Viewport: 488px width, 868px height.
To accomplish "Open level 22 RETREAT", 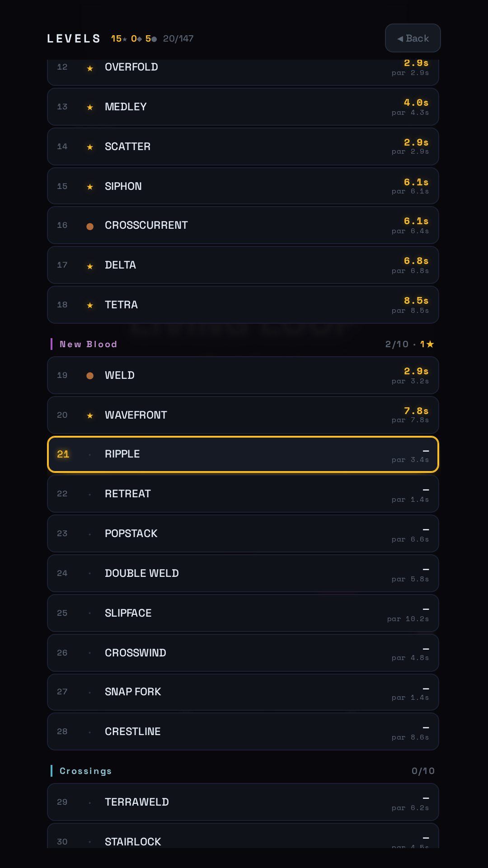I will click(x=243, y=494).
